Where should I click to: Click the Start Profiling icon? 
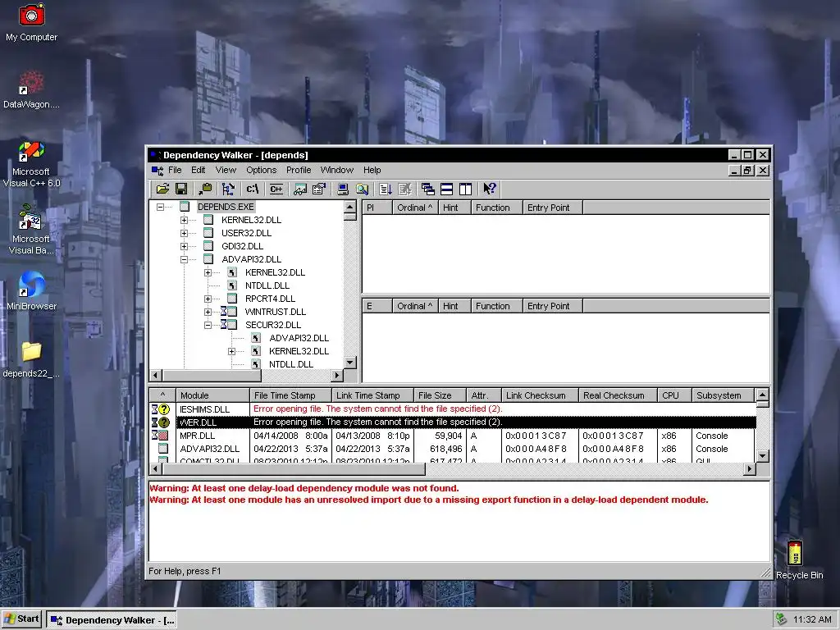point(386,189)
